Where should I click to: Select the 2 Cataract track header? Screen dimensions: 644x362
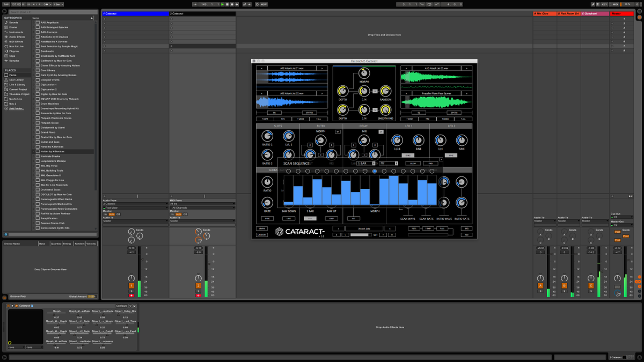[x=202, y=13]
